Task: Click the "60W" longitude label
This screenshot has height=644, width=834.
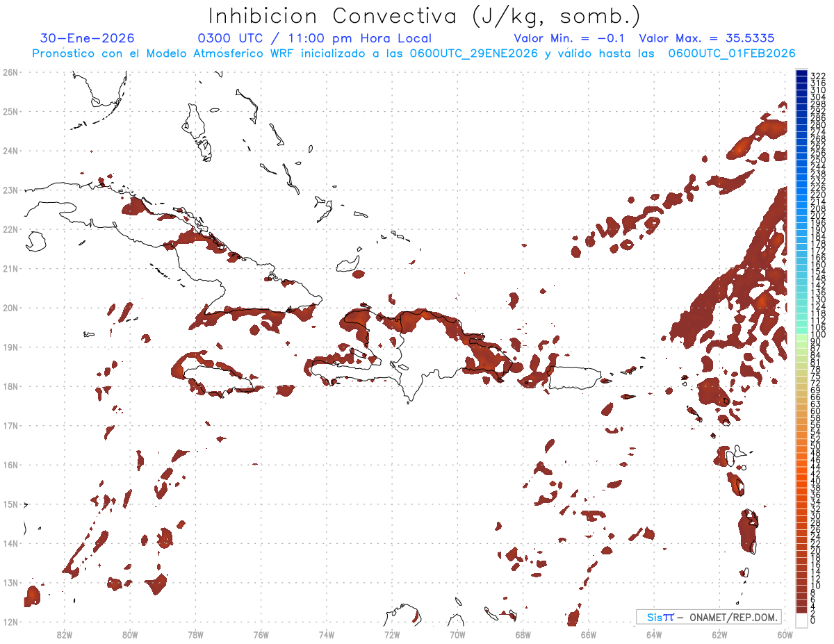Action: tap(785, 634)
